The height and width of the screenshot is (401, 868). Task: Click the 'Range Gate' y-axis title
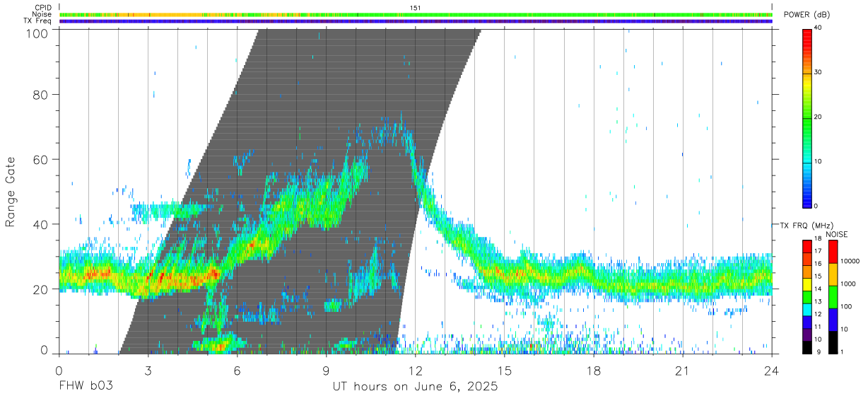(11, 192)
